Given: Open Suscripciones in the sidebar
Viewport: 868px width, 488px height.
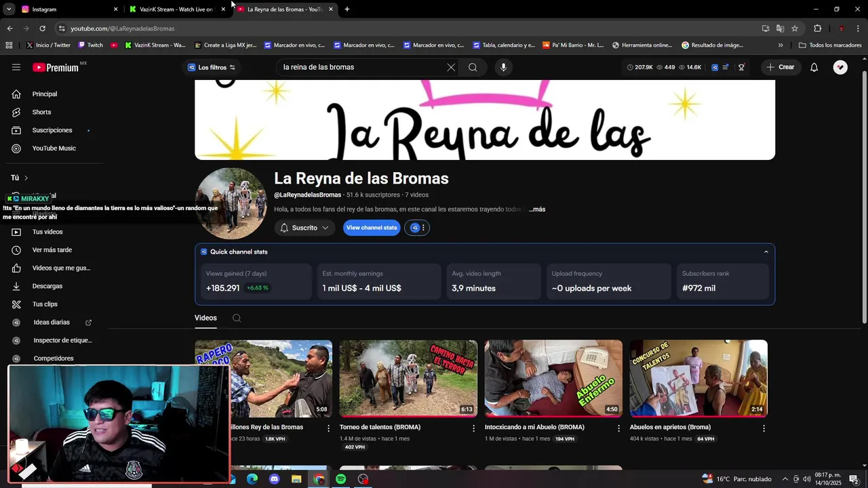Looking at the screenshot, I should pyautogui.click(x=52, y=130).
